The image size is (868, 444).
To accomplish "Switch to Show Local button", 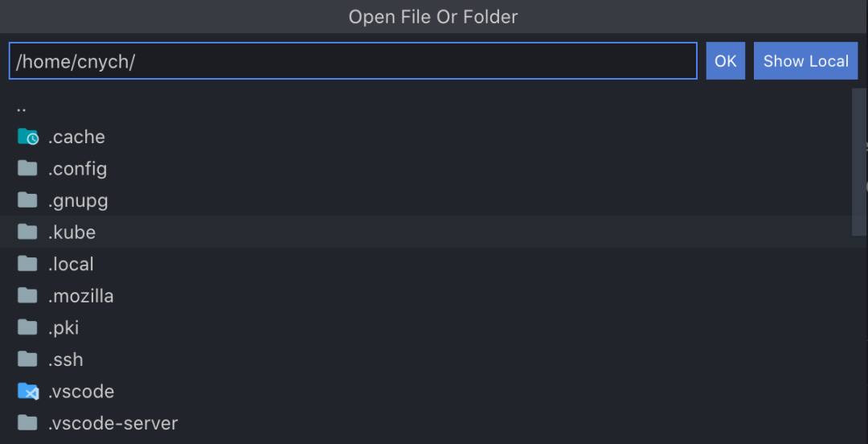I will click(x=805, y=61).
